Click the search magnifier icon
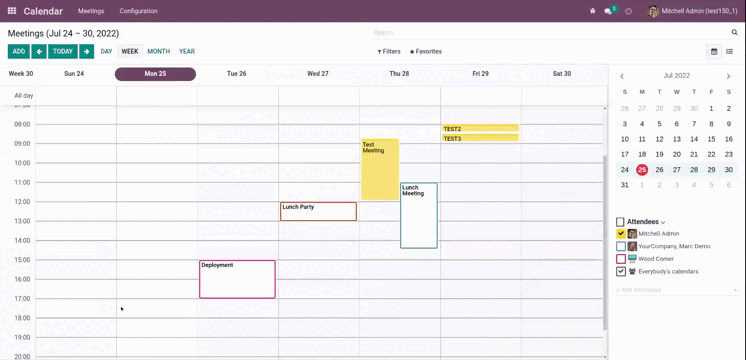746x360 pixels. (x=734, y=32)
